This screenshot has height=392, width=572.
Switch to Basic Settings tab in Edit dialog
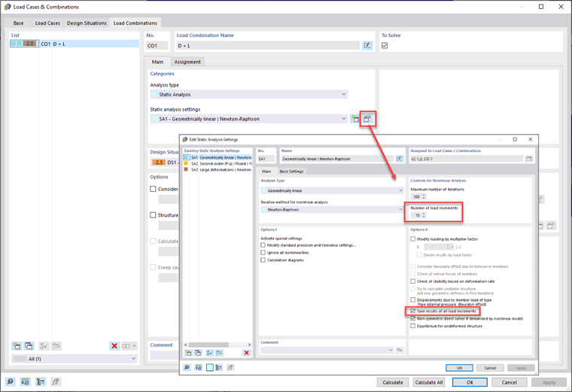tap(291, 171)
